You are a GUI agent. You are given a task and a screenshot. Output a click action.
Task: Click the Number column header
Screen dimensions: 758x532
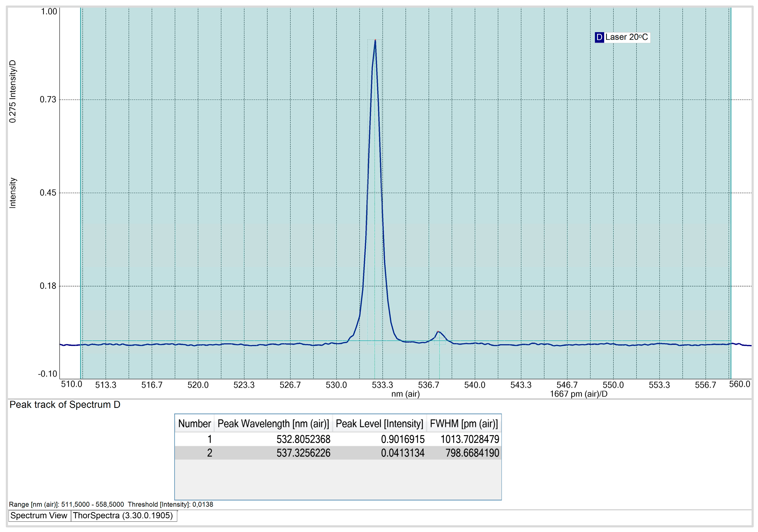click(194, 424)
